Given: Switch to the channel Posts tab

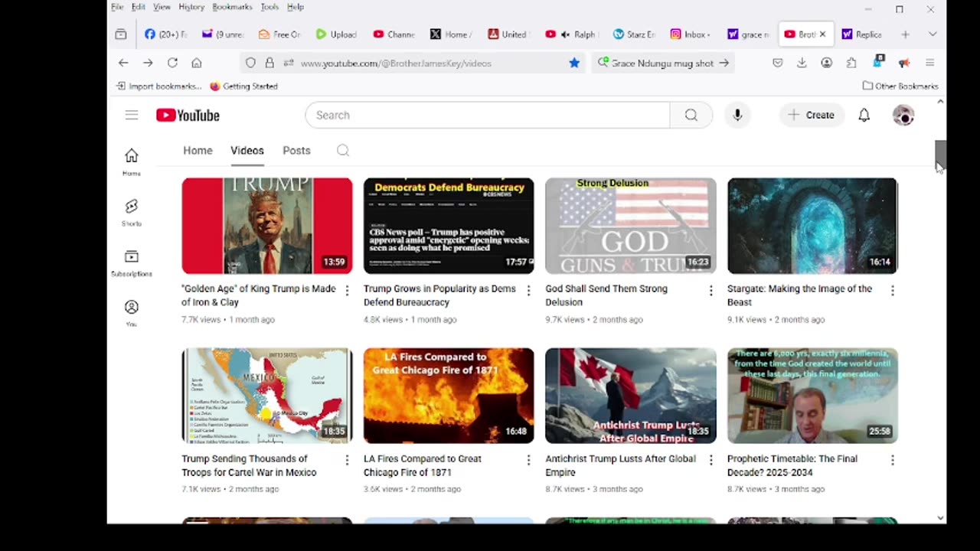Looking at the screenshot, I should click(296, 151).
